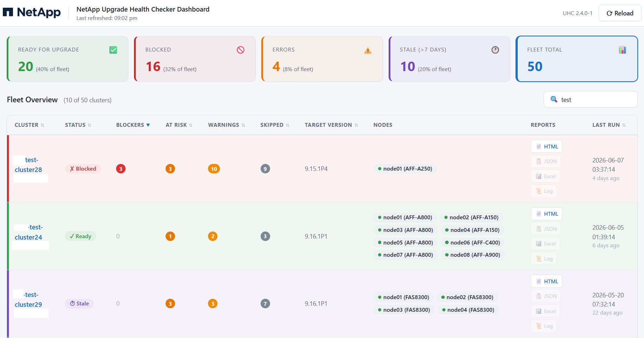Filter by Blocked summary card
The height and width of the screenshot is (338, 644).
tap(195, 59)
